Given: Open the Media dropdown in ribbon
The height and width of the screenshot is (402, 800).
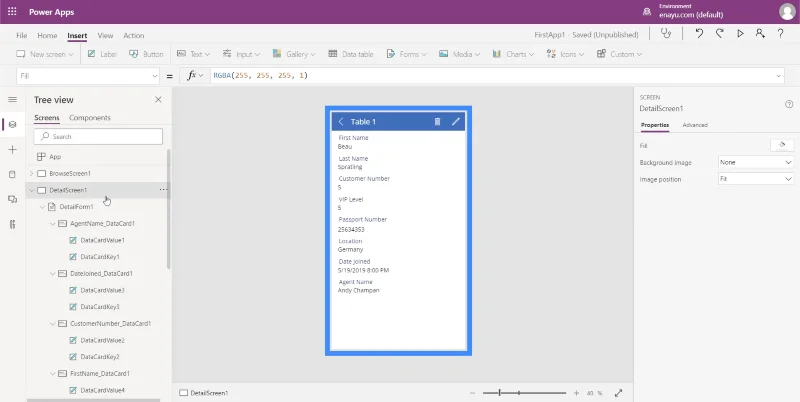Looking at the screenshot, I should (459, 54).
